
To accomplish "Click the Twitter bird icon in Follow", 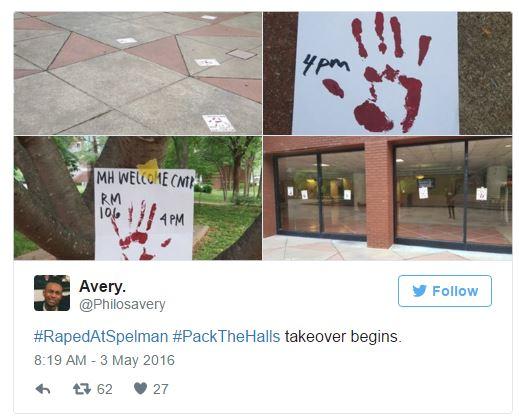I will click(x=419, y=291).
